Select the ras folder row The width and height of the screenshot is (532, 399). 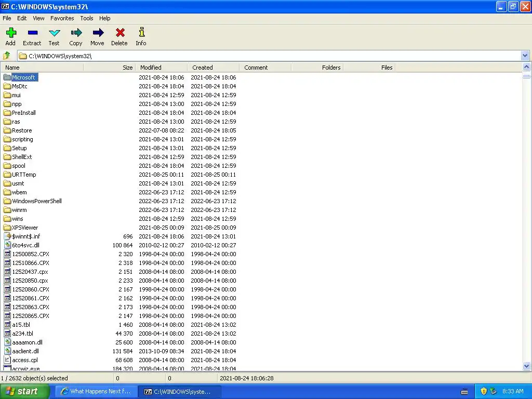click(x=120, y=122)
